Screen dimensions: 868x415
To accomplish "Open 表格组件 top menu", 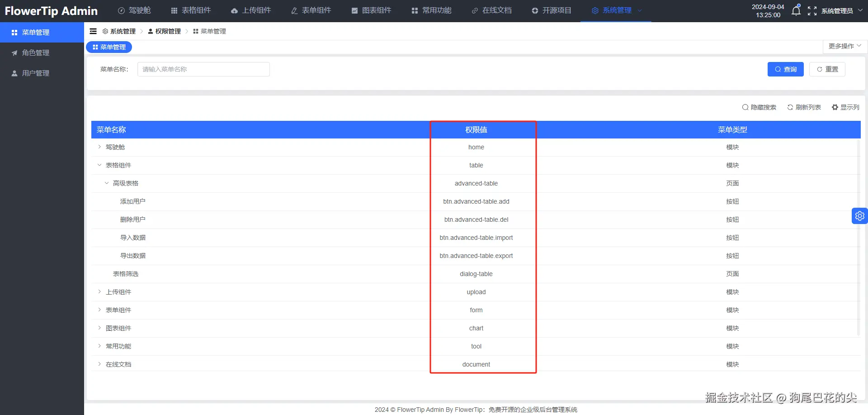I will click(191, 10).
